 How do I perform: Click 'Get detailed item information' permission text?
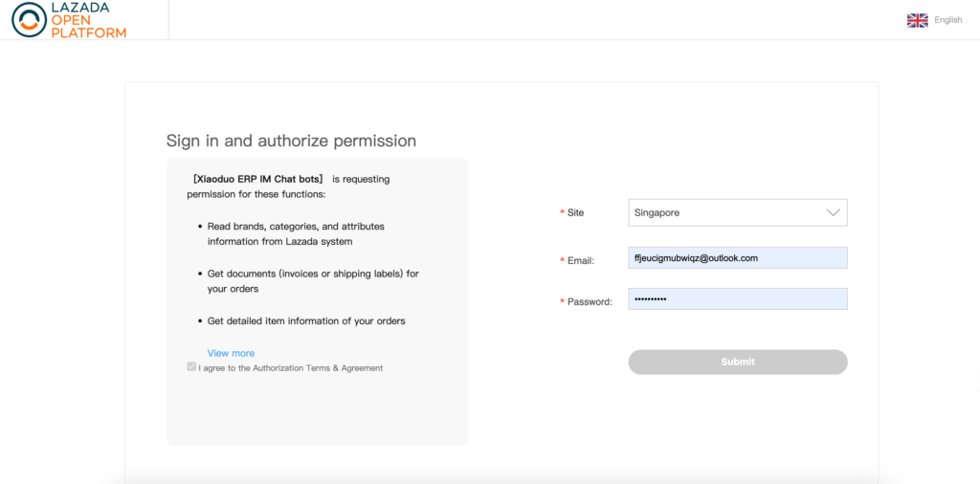click(x=306, y=321)
